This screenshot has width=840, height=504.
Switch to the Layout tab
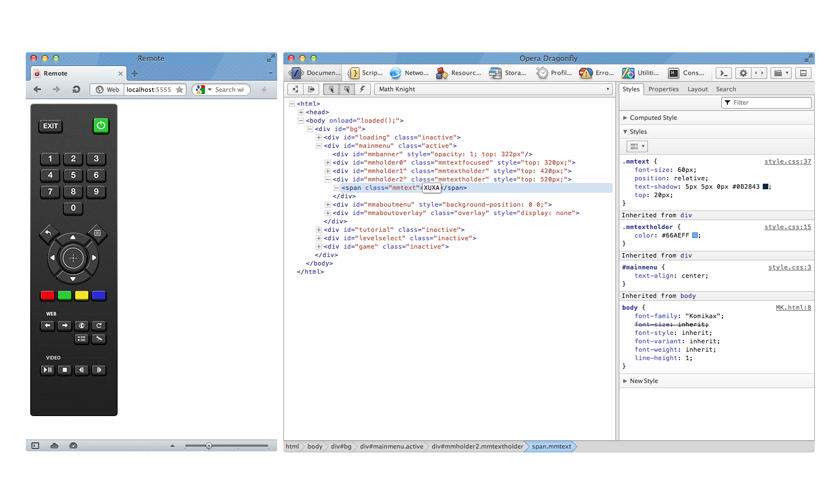(697, 89)
